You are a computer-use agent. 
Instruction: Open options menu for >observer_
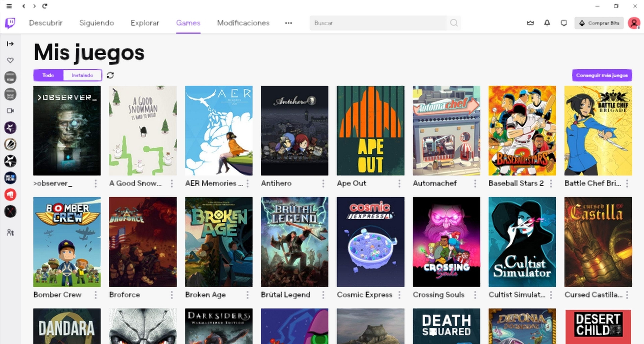(x=96, y=184)
